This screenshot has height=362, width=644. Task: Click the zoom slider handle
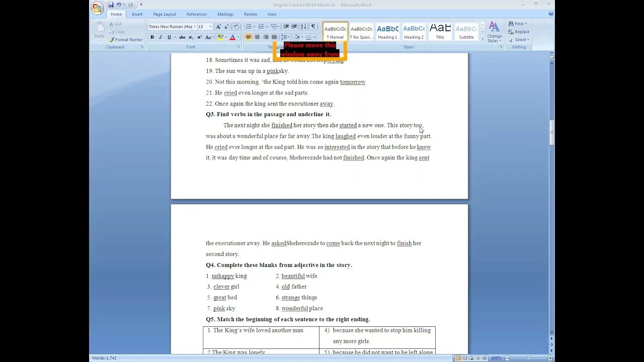click(x=528, y=358)
